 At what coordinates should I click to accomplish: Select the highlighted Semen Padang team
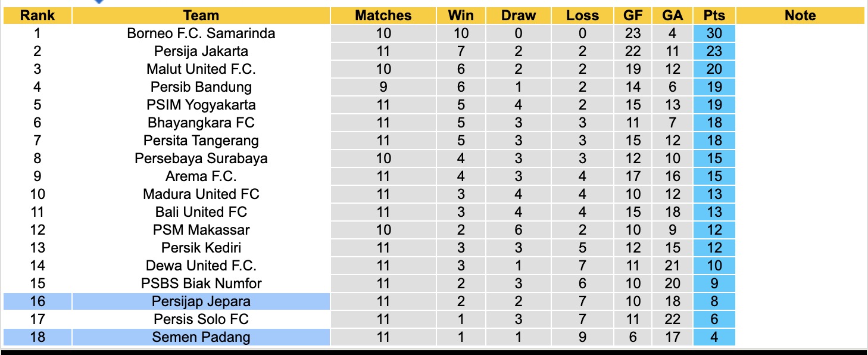click(201, 337)
